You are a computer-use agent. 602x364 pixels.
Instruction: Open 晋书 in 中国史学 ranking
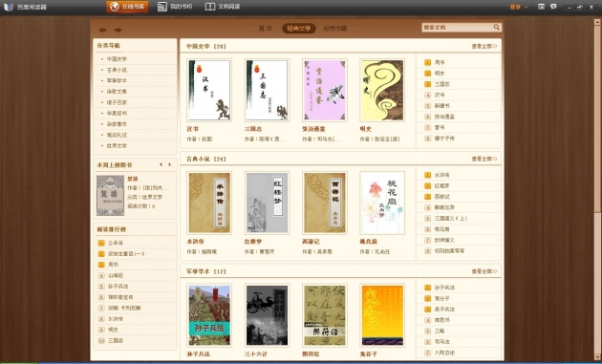point(440,127)
